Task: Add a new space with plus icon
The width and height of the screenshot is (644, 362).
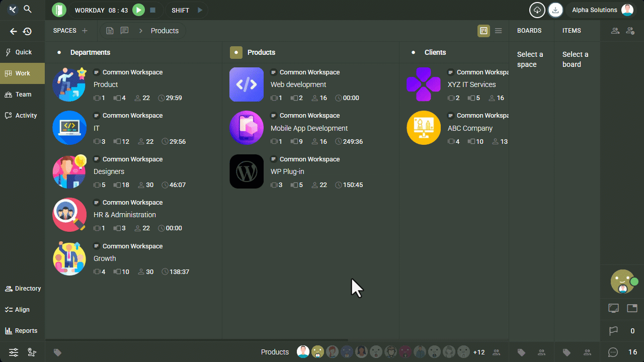Action: pyautogui.click(x=85, y=31)
